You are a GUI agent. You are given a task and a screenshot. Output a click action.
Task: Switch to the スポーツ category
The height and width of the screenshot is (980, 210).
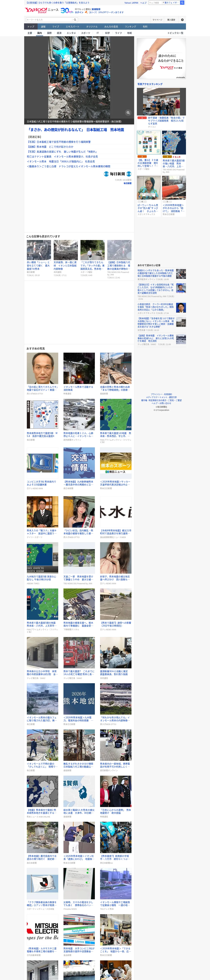(x=85, y=33)
